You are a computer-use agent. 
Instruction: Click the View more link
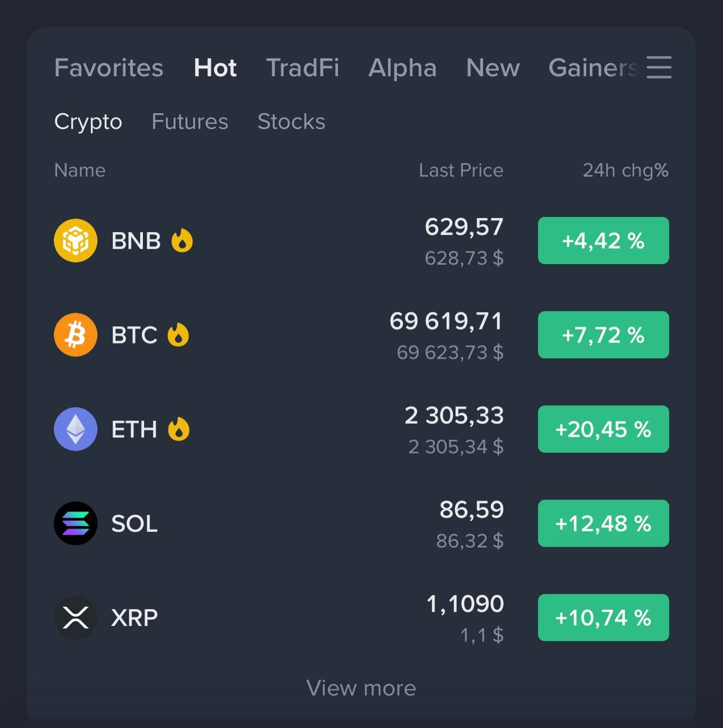pyautogui.click(x=361, y=688)
